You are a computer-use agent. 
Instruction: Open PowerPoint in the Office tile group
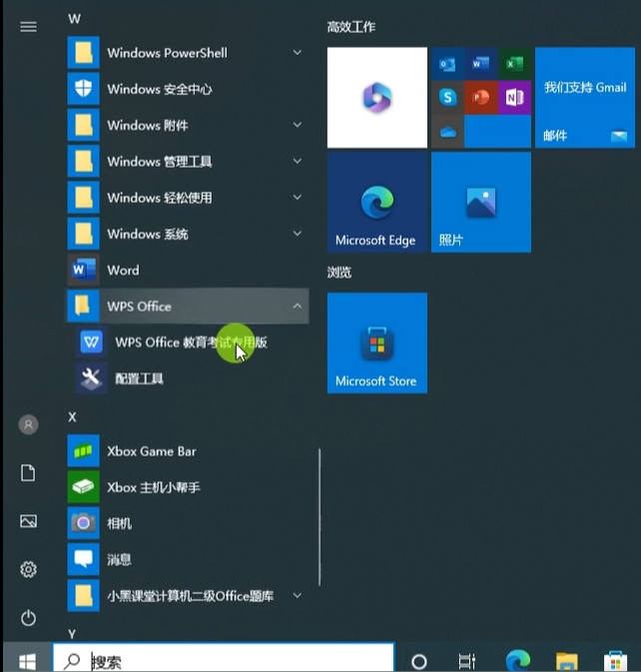tap(481, 98)
